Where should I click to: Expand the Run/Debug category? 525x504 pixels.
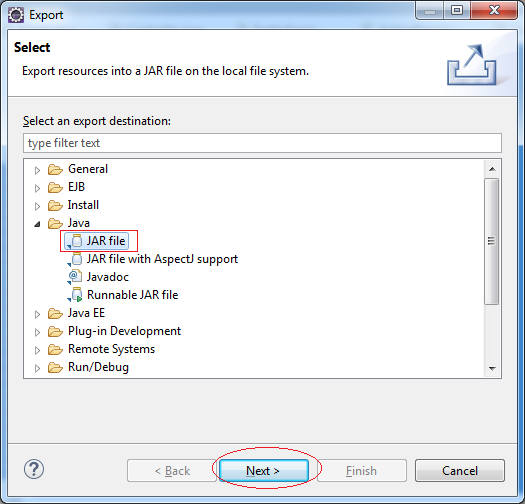37,368
